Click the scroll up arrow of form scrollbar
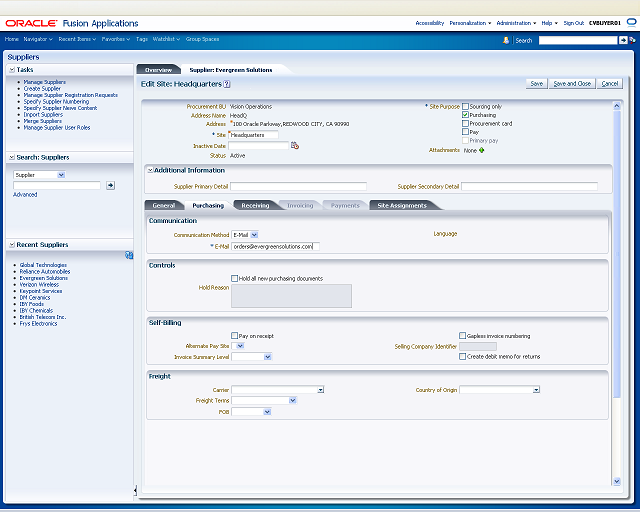Image resolution: width=640 pixels, height=512 pixels. [617, 106]
